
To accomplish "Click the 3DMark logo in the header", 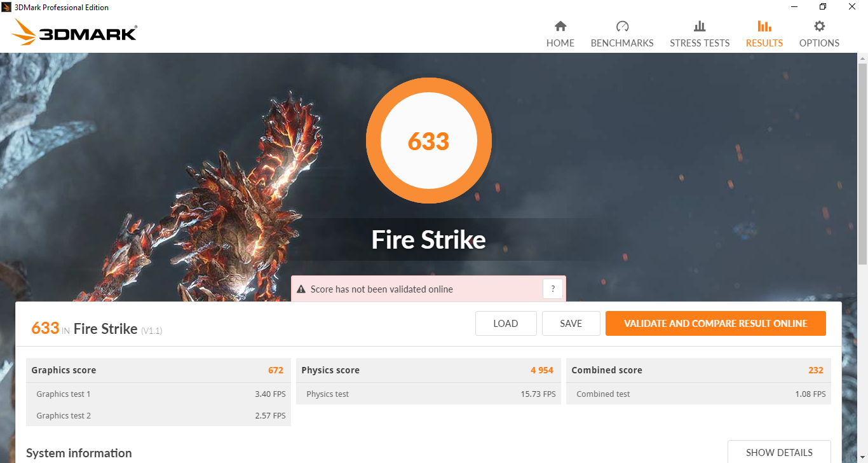I will point(74,32).
